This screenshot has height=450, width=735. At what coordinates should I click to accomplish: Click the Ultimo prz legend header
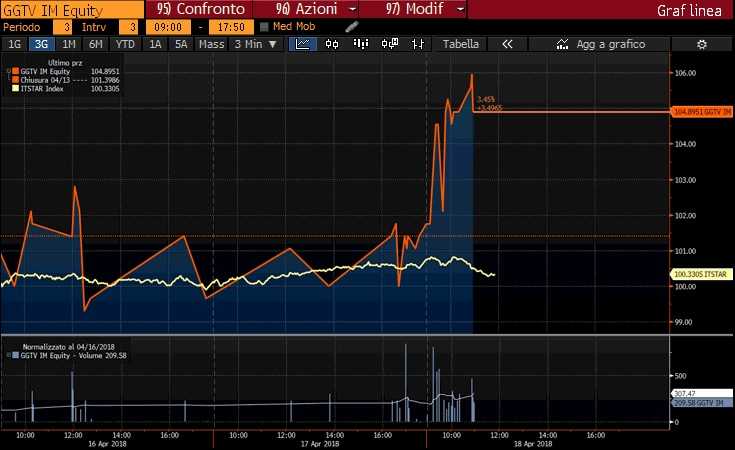(65, 62)
